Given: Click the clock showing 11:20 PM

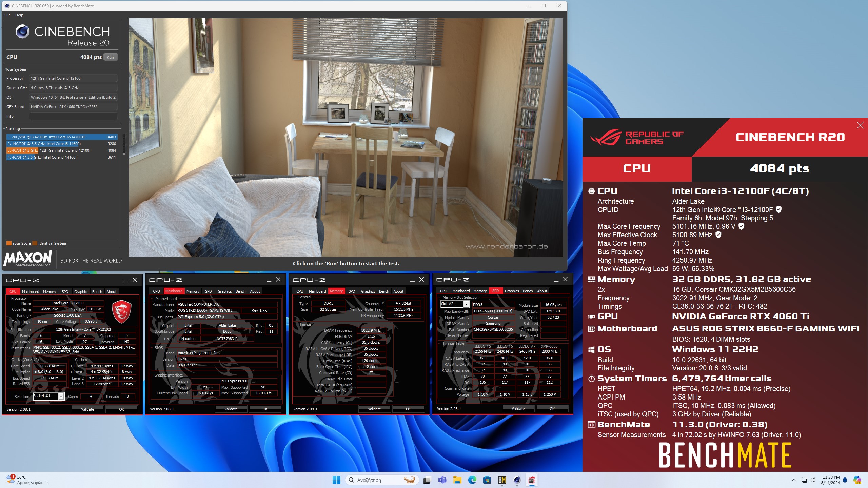Looking at the screenshot, I should (x=830, y=480).
